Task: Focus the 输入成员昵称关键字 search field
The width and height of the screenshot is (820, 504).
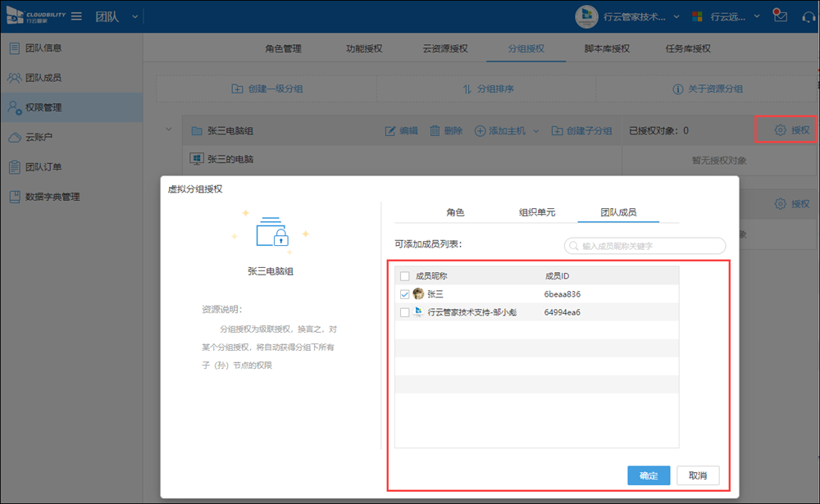Action: point(645,246)
